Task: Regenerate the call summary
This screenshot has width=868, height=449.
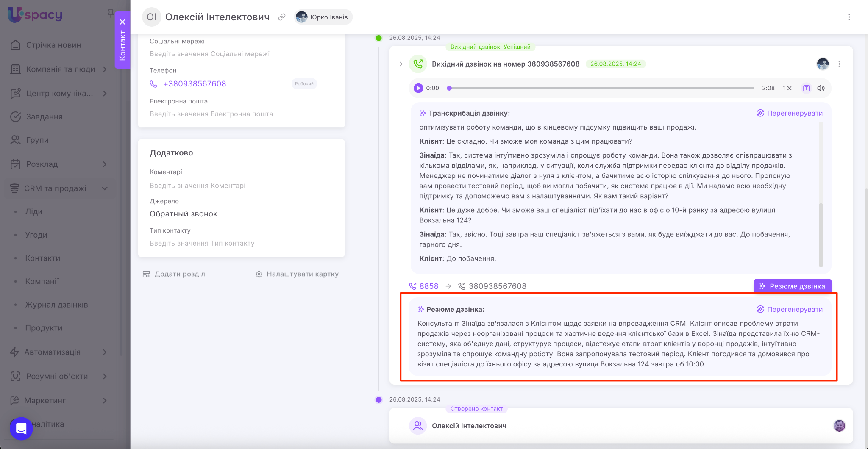Action: pos(790,309)
